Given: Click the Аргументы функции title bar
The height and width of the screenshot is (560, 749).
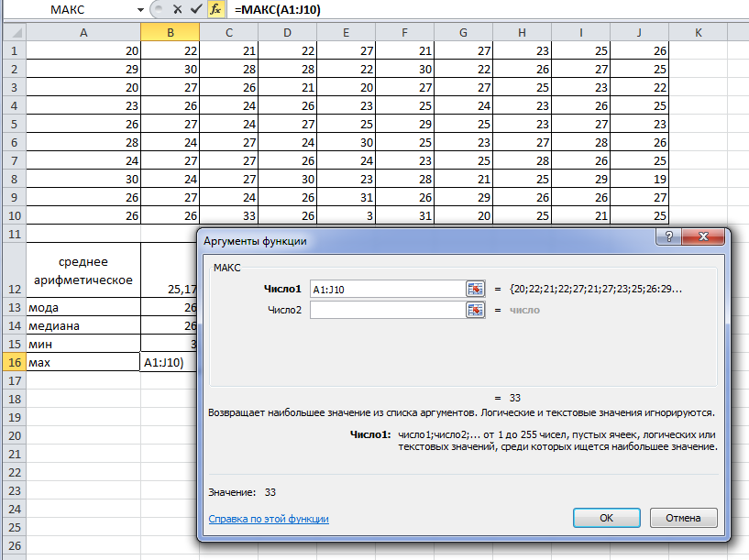Looking at the screenshot, I should pyautogui.click(x=426, y=240).
